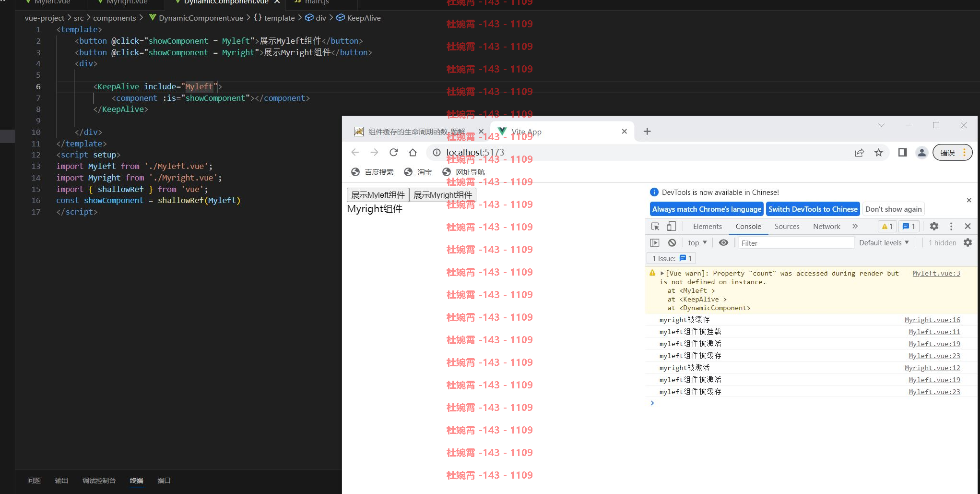Open the top context dropdown
980x494 pixels.
pyautogui.click(x=697, y=243)
